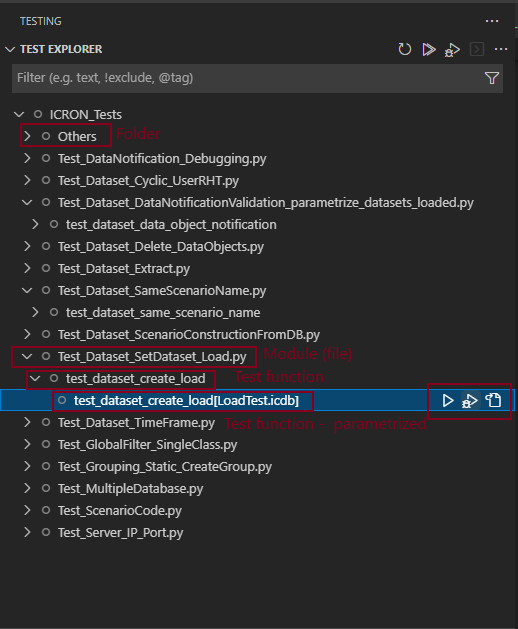Collapse Test_Dataset_SetDataset_Load.py chevron
Screen dimensions: 518x629
tap(27, 356)
